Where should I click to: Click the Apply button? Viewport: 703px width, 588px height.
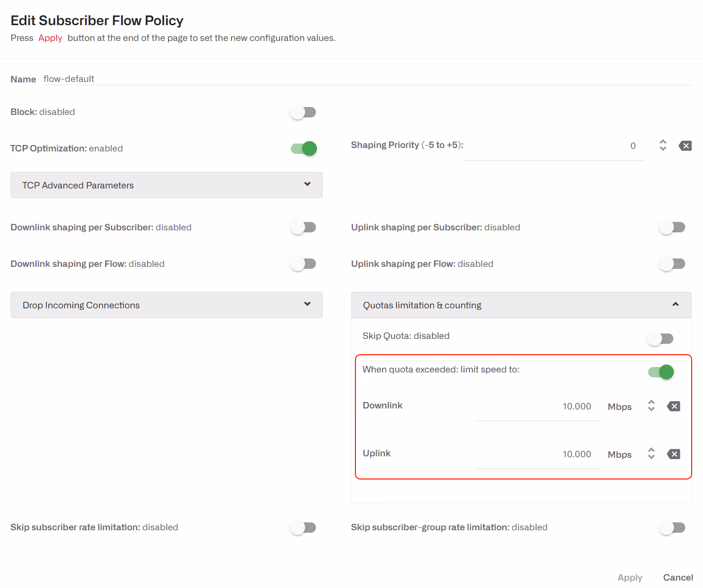[630, 577]
